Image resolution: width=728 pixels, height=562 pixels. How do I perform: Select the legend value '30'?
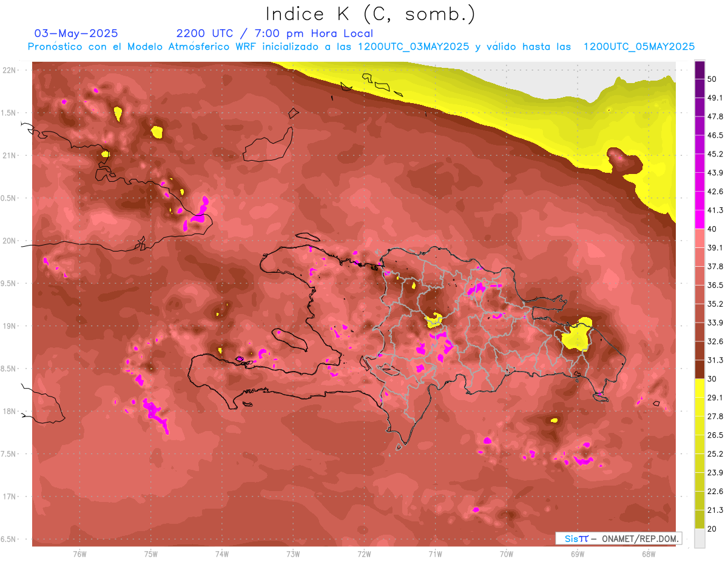712,379
